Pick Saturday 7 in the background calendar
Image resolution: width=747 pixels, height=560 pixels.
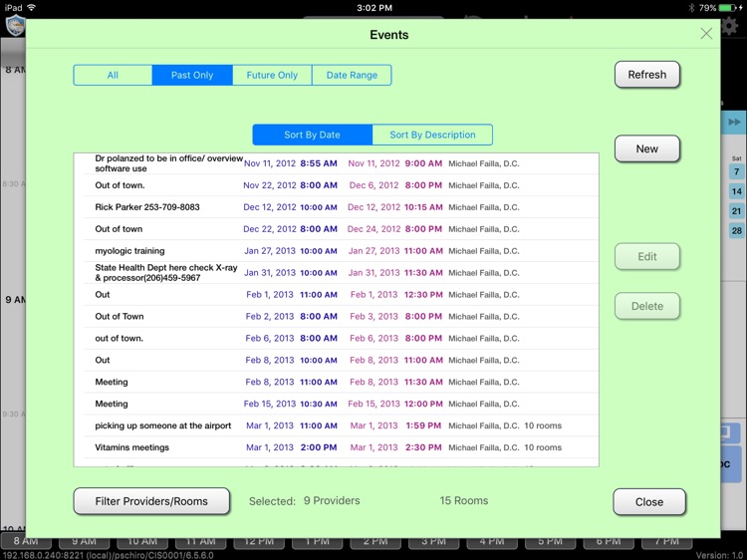pyautogui.click(x=736, y=171)
